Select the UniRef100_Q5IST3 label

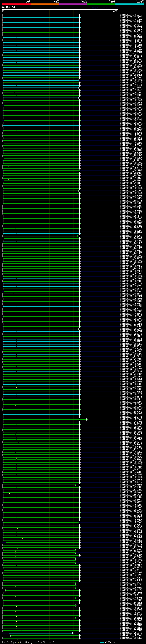(131, 633)
